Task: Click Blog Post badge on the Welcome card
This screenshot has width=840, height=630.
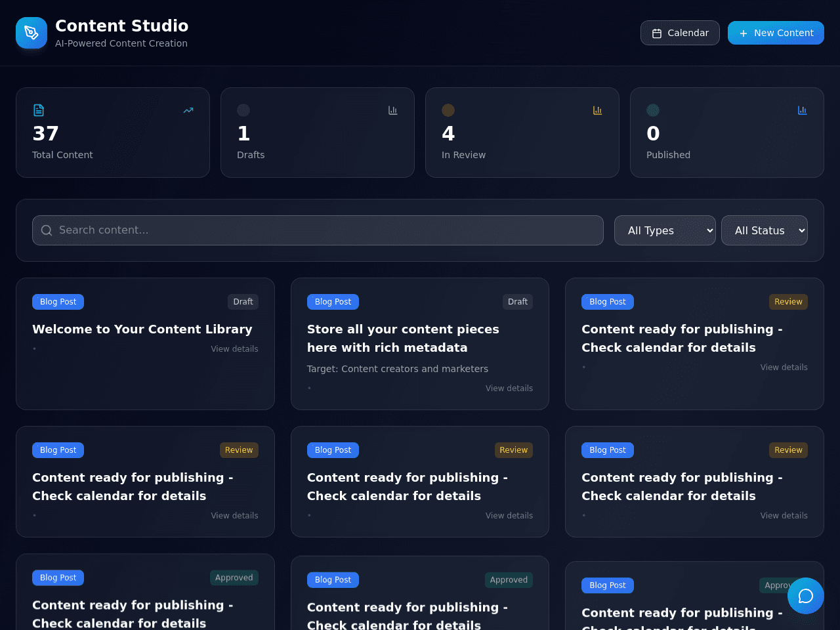Action: [58, 302]
